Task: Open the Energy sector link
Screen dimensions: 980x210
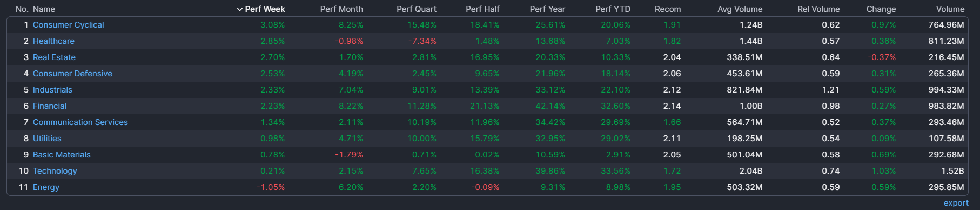Action: (46, 187)
